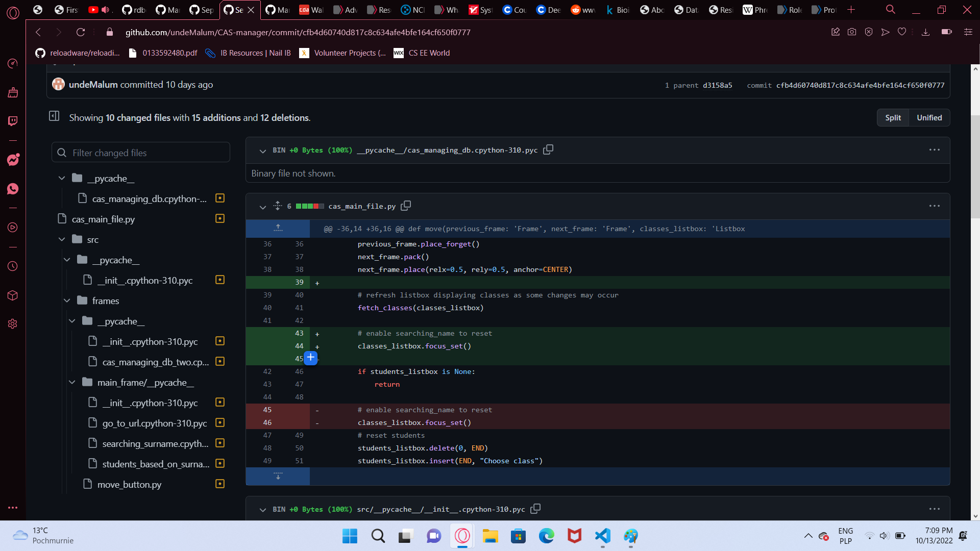
Task: Switch to the Firs browser tab
Action: [x=67, y=10]
